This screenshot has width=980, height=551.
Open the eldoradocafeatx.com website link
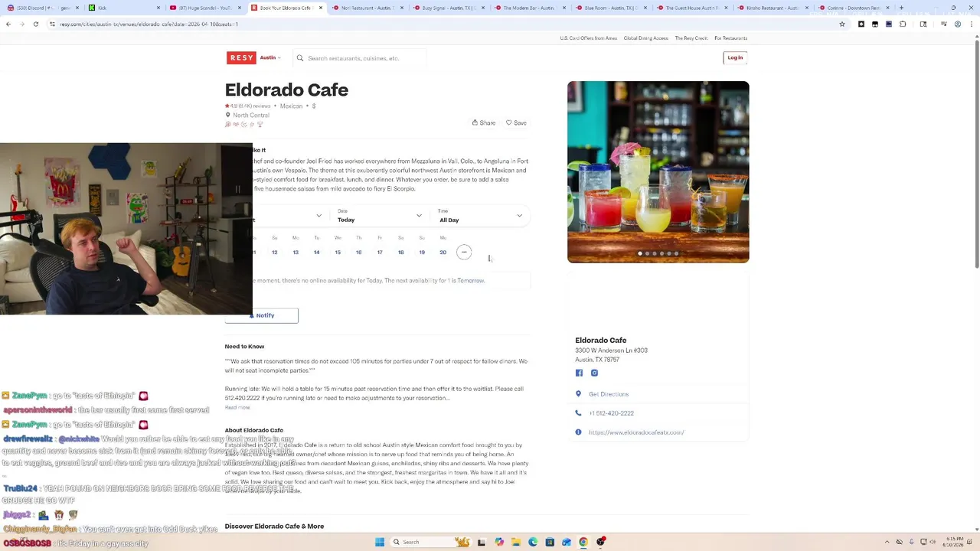click(636, 432)
